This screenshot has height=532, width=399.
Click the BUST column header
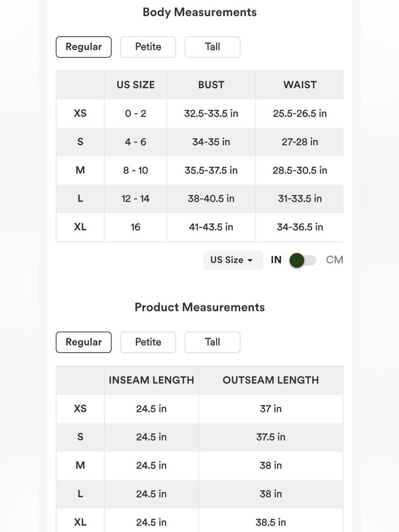211,85
